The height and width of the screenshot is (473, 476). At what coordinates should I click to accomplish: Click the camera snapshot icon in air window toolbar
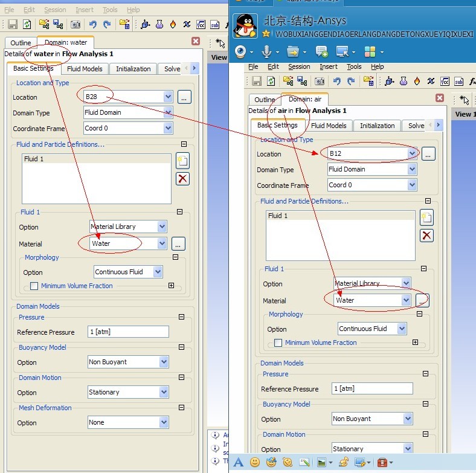coord(320,82)
